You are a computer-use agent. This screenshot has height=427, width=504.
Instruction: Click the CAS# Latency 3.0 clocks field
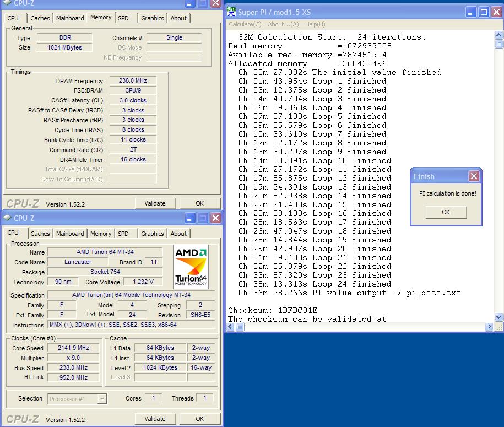pyautogui.click(x=133, y=100)
